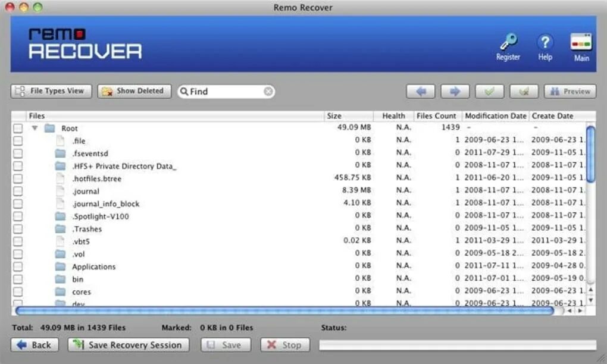Deselect files using the red cross icon

[524, 91]
